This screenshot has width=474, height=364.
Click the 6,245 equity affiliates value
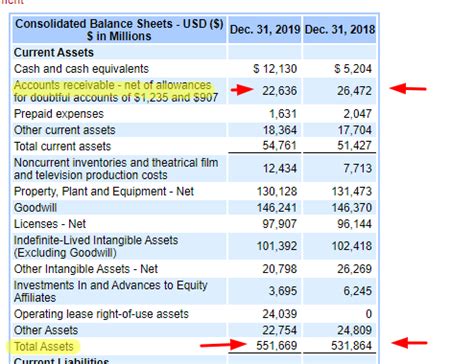tap(358, 291)
